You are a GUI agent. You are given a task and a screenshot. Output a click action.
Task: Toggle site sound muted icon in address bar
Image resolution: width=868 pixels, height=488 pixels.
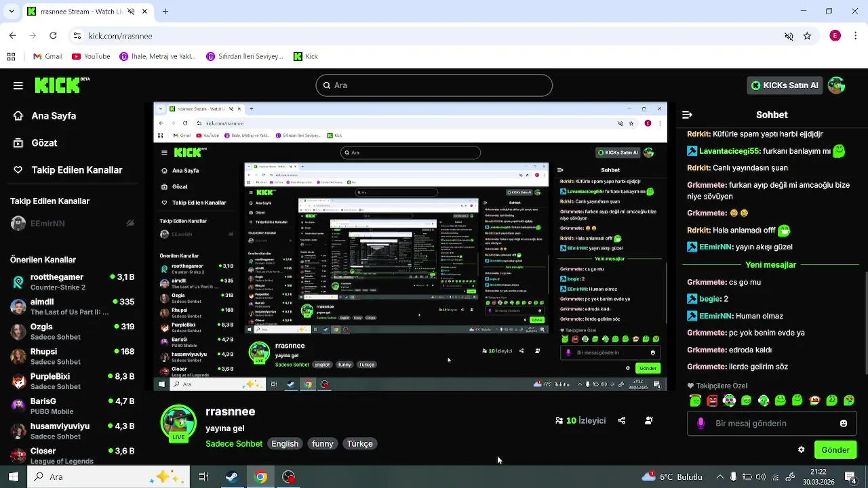789,36
